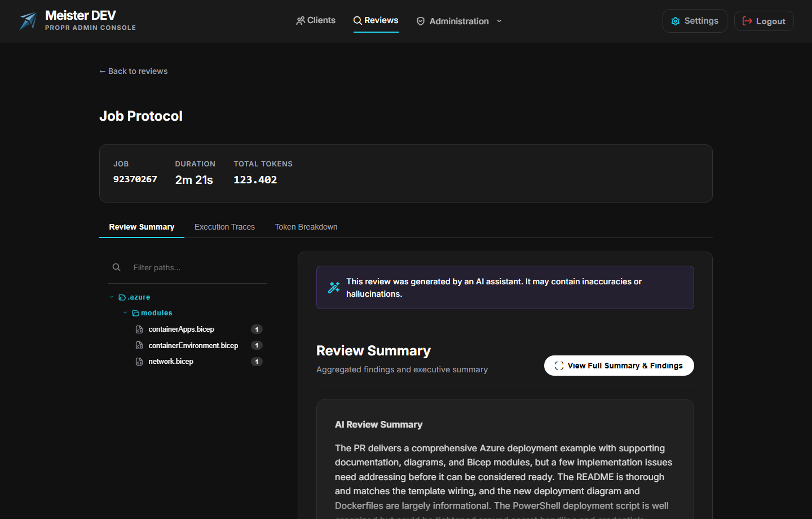Click the Job Protocol heading

[141, 116]
